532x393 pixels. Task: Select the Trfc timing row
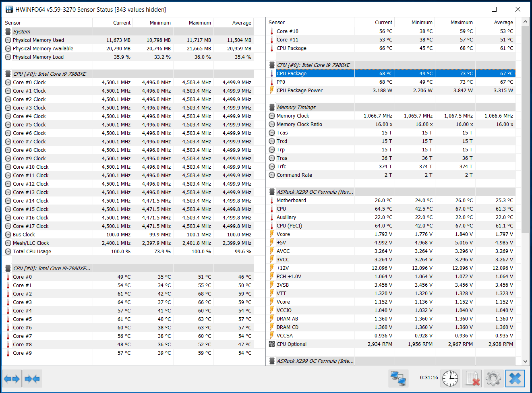(391, 166)
